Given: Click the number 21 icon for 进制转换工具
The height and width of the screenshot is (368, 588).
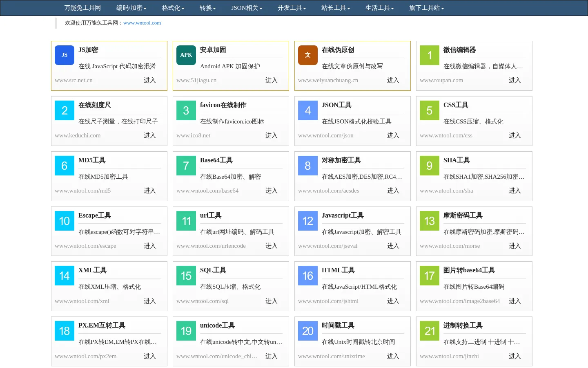Looking at the screenshot, I should click(430, 331).
